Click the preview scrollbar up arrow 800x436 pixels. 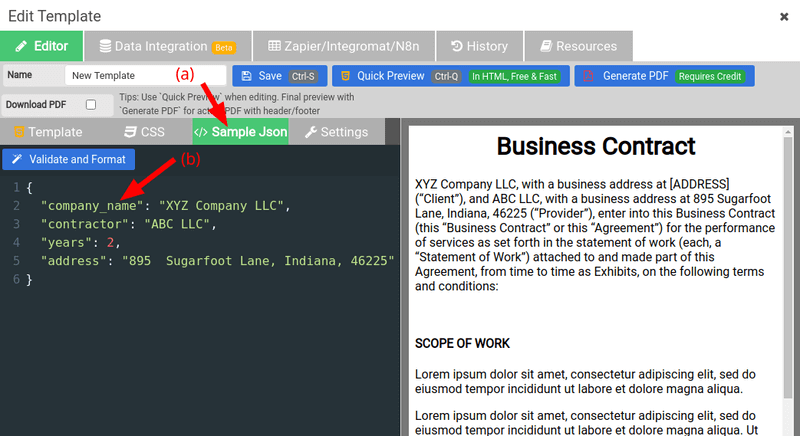tap(788, 132)
